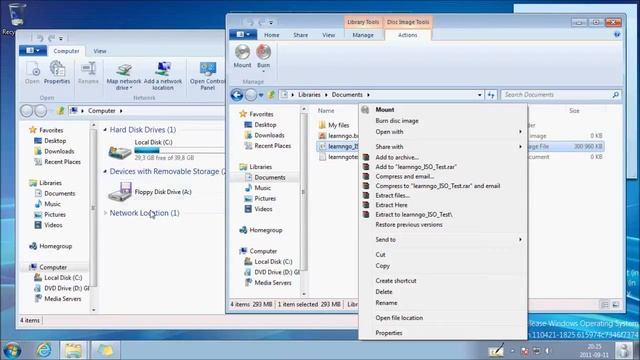Click Libraries in the address bar path
Screen dimensions: 640x360
point(309,95)
